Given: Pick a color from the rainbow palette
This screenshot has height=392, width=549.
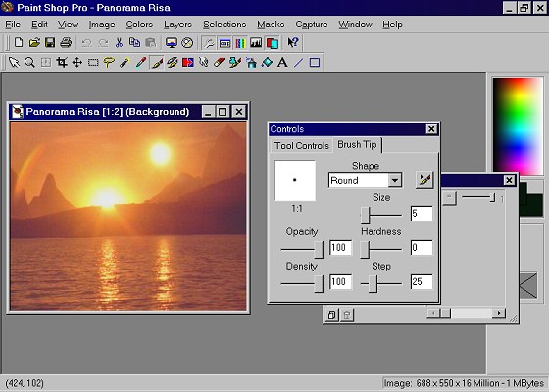Looking at the screenshot, I should pos(518,126).
